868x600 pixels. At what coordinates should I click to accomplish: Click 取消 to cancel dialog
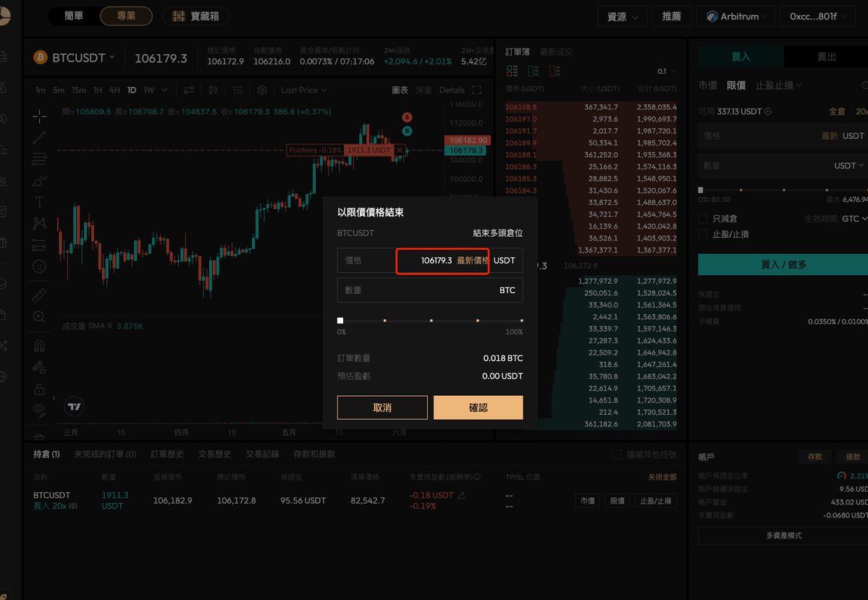coord(382,407)
